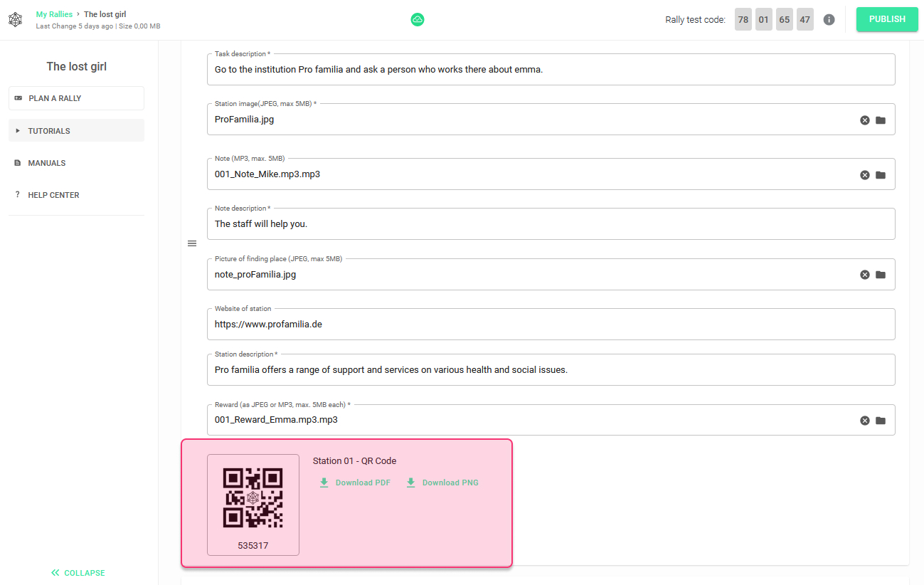Screen dimensions: 924x585
Task: Click the Plan a Rally gamepad icon
Action: 18,98
